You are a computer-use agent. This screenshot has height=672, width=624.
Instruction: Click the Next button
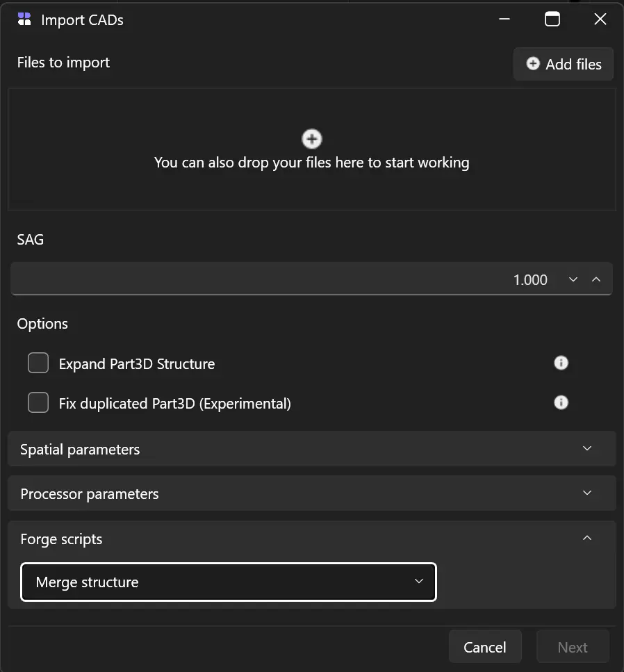pyautogui.click(x=573, y=647)
